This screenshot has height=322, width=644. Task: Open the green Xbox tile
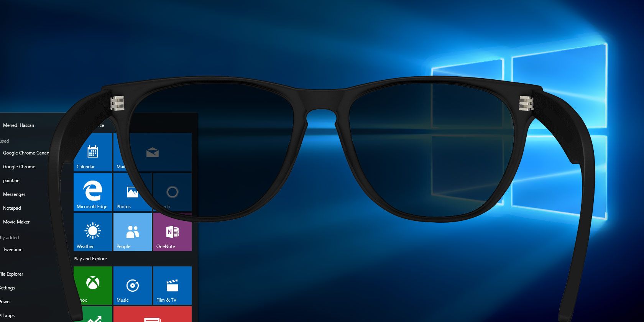pyautogui.click(x=93, y=286)
